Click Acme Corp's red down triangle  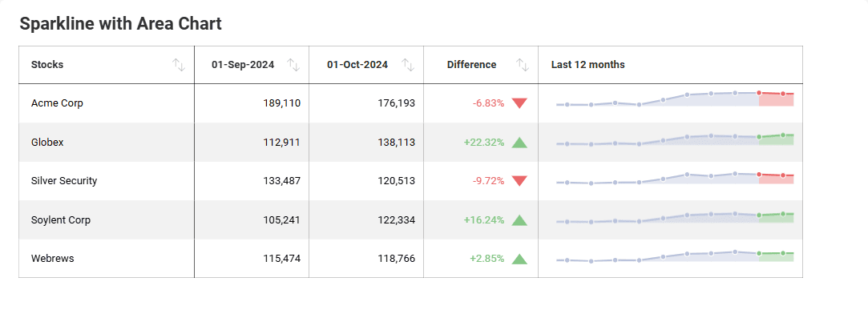(x=519, y=103)
